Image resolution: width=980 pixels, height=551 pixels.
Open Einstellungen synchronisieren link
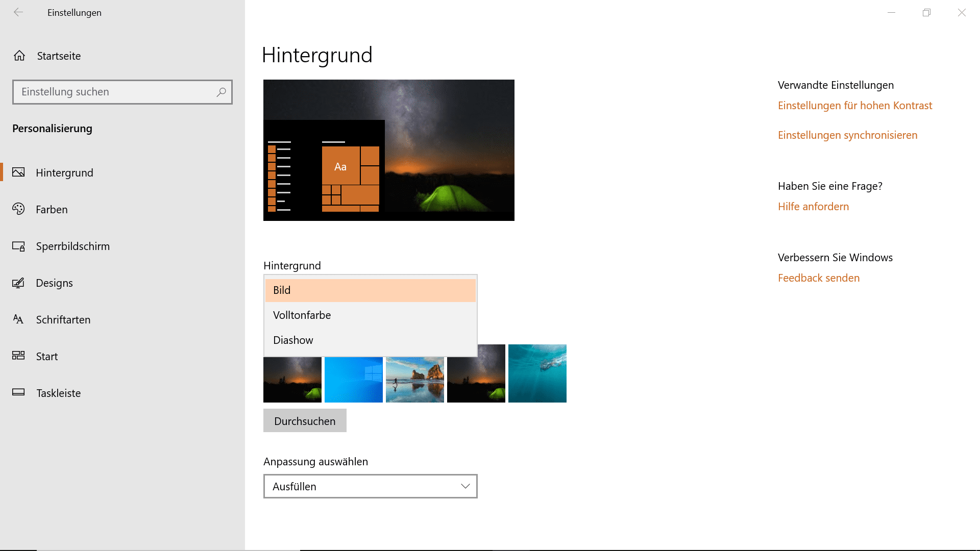click(x=847, y=135)
